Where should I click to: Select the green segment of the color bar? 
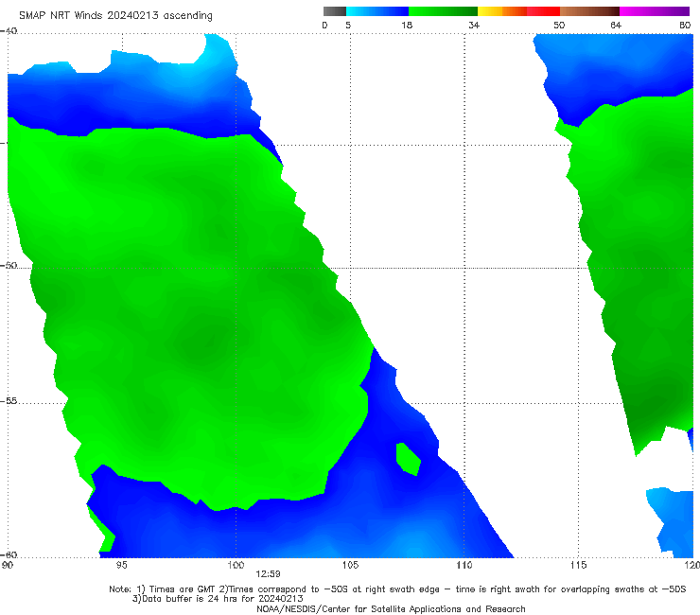(443, 11)
